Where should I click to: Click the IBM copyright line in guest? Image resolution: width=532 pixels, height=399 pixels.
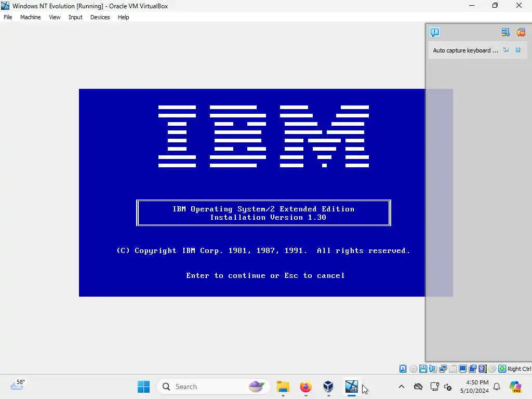pyautogui.click(x=263, y=251)
